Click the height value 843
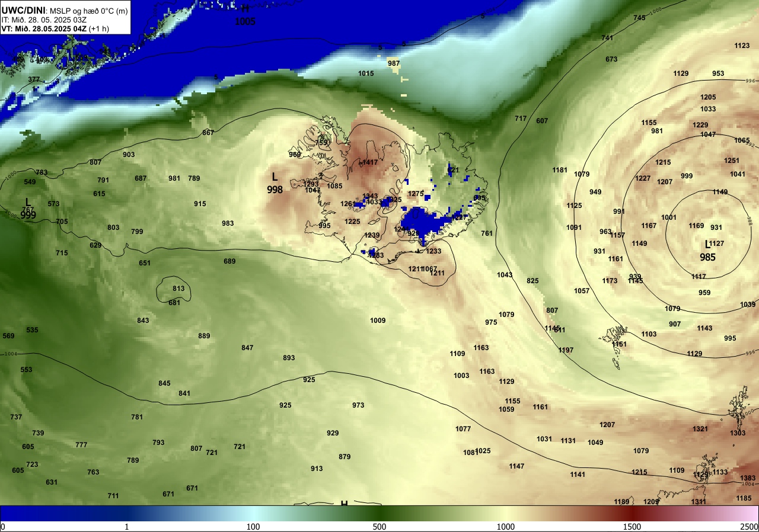759x532 pixels. pyautogui.click(x=143, y=321)
